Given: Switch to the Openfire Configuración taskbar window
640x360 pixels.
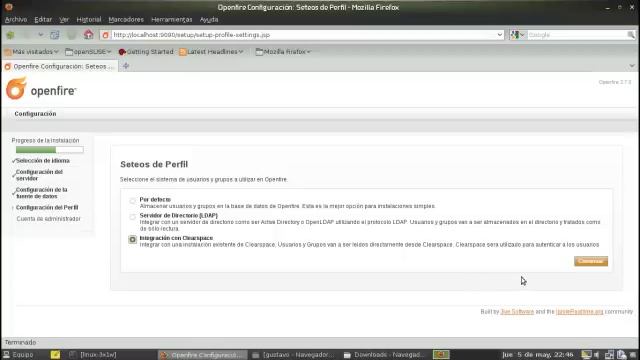Looking at the screenshot, I should 203,355.
